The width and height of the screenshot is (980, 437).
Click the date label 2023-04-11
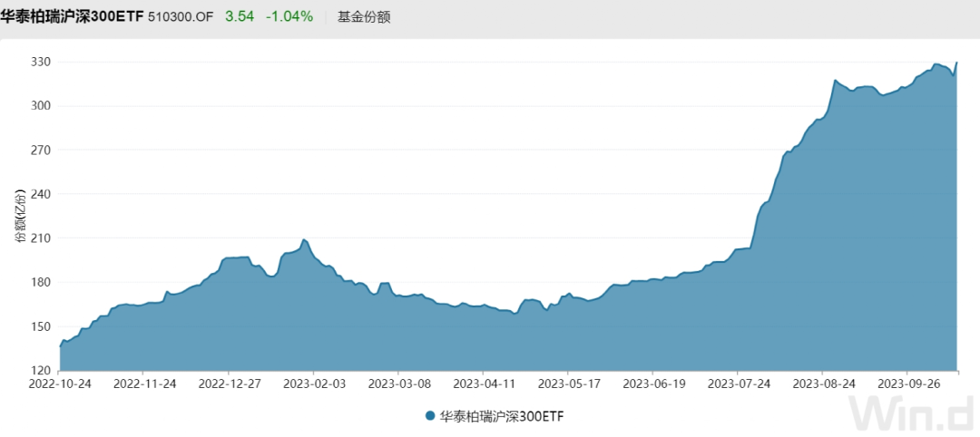pos(483,382)
